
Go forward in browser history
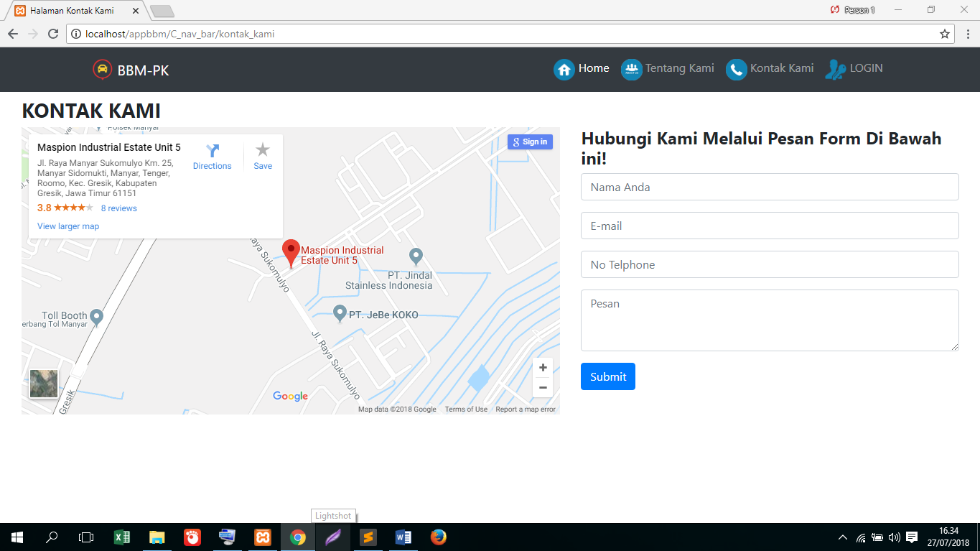pyautogui.click(x=32, y=34)
